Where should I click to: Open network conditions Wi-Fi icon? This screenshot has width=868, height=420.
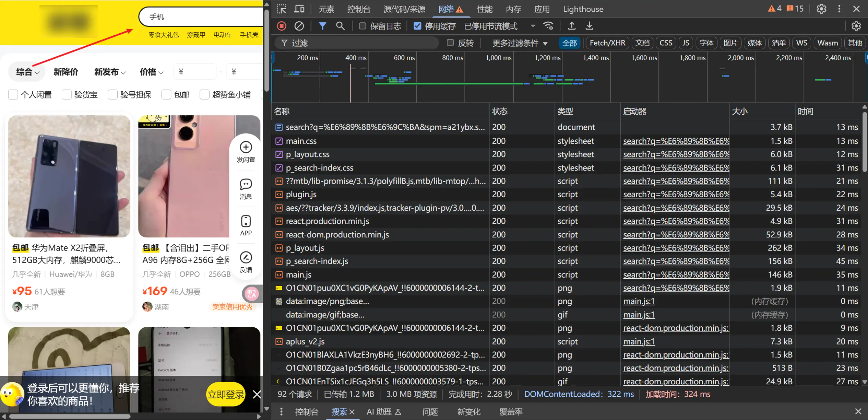coord(549,26)
